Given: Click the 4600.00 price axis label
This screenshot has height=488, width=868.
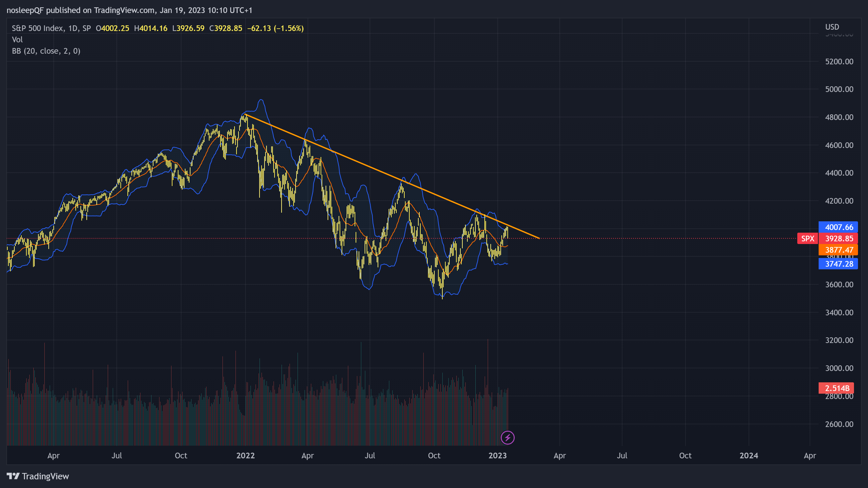Looking at the screenshot, I should point(839,145).
